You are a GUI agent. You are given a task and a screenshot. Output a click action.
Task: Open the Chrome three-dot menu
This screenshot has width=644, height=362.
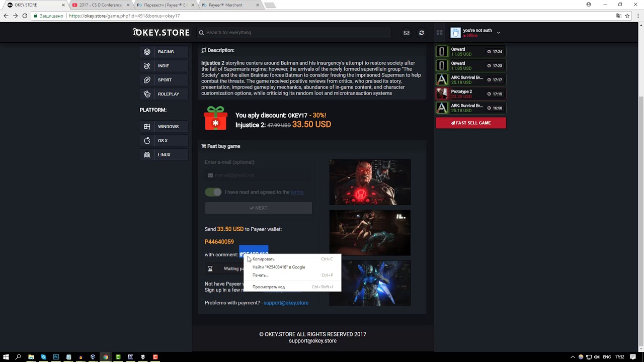click(637, 16)
